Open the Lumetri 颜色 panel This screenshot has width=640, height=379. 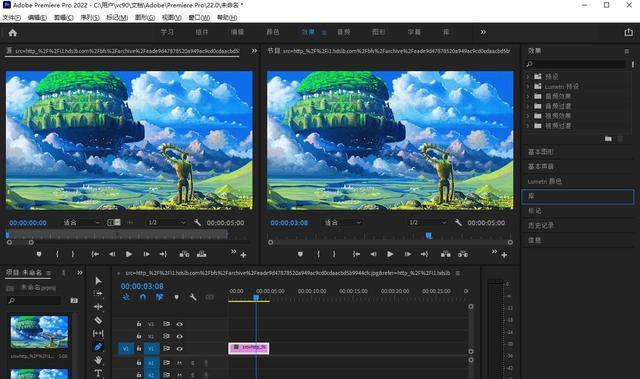tap(544, 181)
